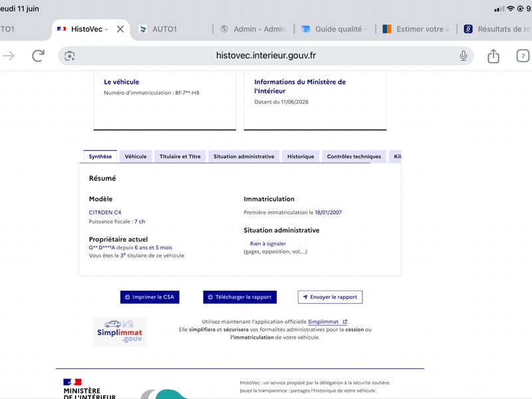The width and height of the screenshot is (532, 399).
Task: Open the Historique tab
Action: click(301, 156)
